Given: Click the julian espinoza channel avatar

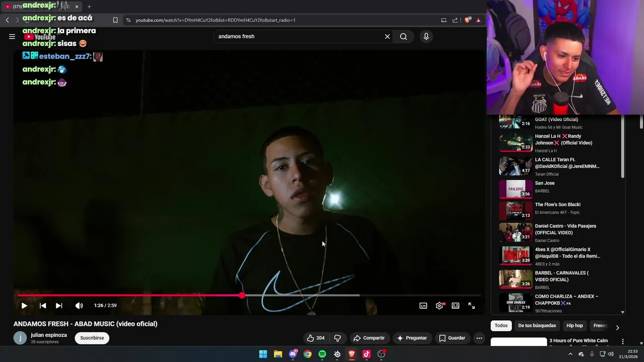Looking at the screenshot, I should (x=20, y=338).
